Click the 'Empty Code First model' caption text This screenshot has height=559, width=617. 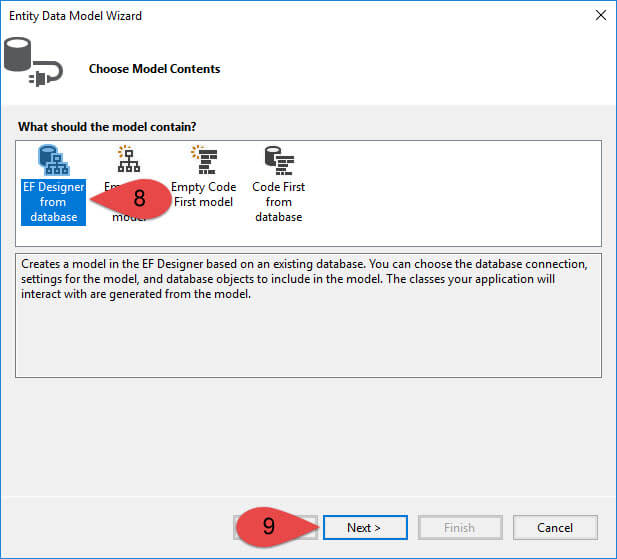[x=202, y=194]
